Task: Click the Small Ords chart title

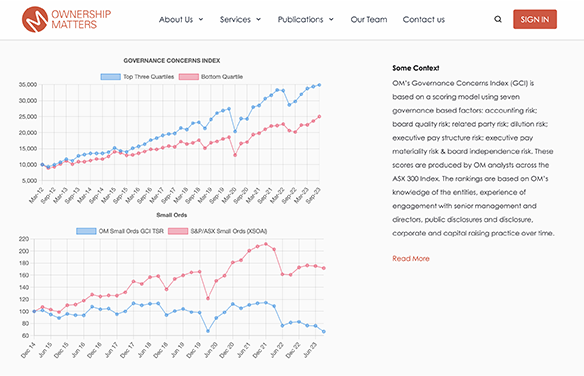Action: (x=172, y=215)
